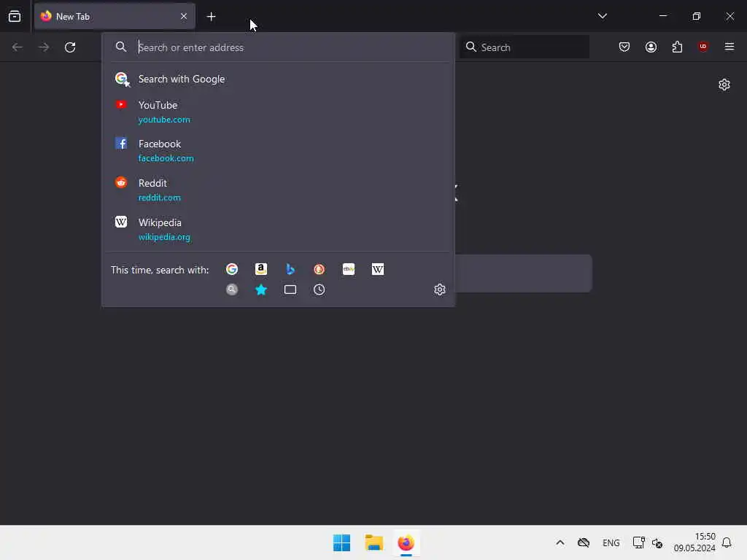Viewport: 747px width, 560px height.
Task: Open the Wikipedia suggestion
Action: (278, 229)
